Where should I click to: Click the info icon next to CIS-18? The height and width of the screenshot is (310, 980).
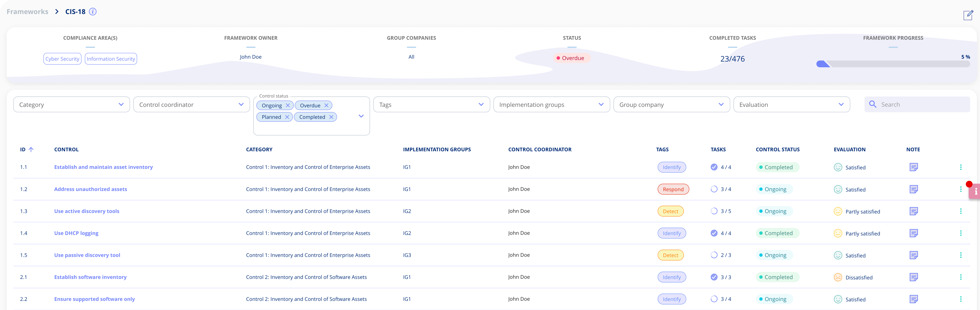click(92, 12)
